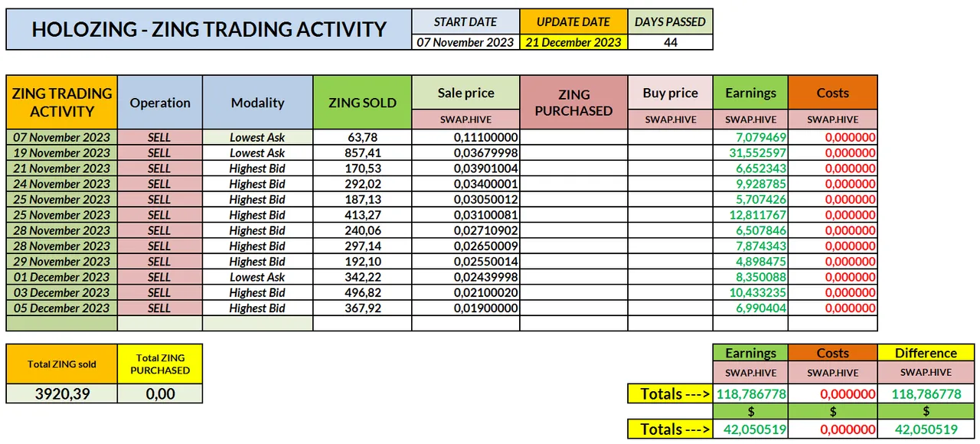Image resolution: width=980 pixels, height=444 pixels.
Task: Select sale price 0,03901004 cell
Action: click(466, 168)
